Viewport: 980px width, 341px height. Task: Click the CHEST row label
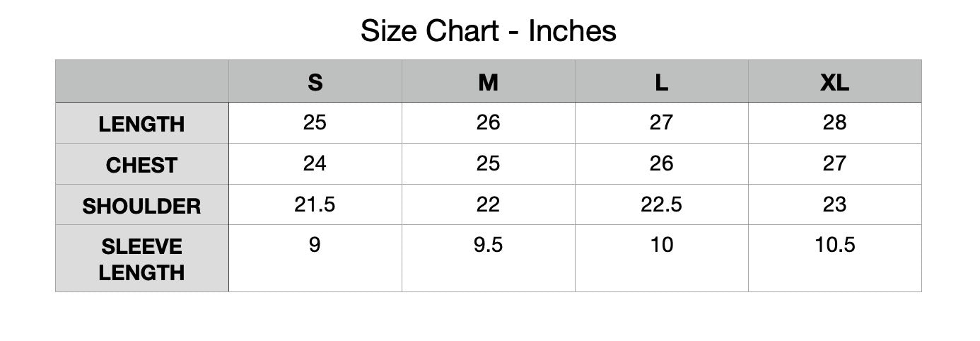tap(141, 165)
